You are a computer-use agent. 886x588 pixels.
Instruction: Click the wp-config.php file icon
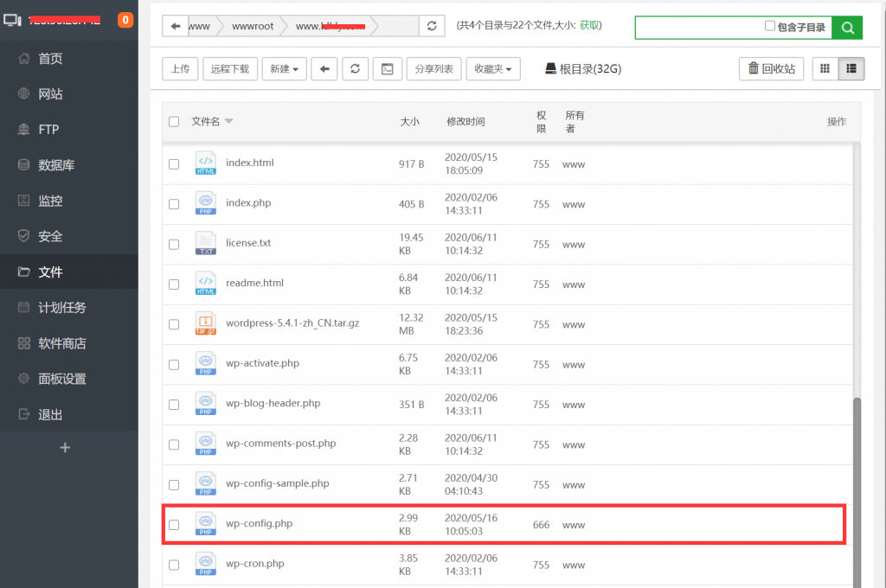pos(206,524)
